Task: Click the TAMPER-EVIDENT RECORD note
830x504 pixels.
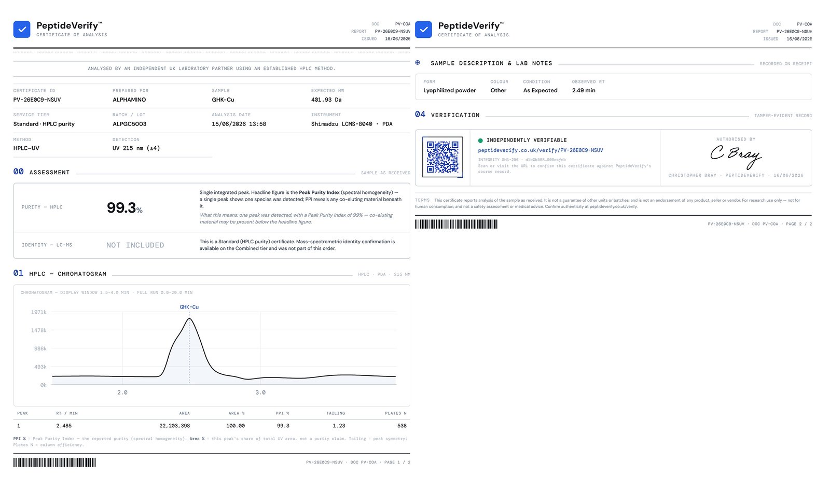Action: coord(783,116)
